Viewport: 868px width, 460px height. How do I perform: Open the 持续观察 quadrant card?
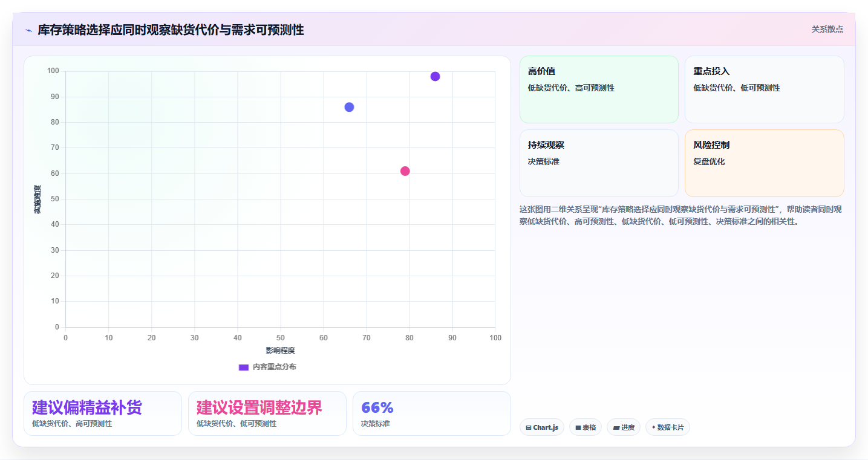click(599, 163)
